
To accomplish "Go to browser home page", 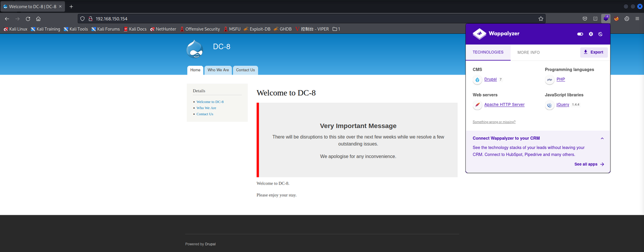I will coord(38,19).
